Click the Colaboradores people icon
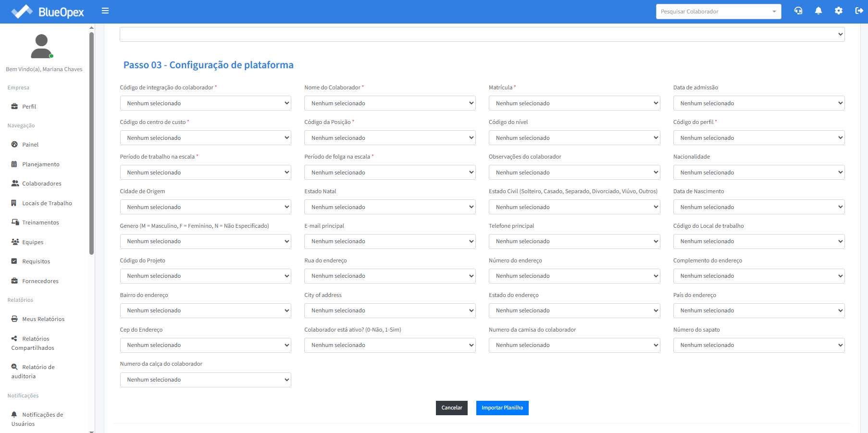The width and height of the screenshot is (868, 433). click(15, 184)
